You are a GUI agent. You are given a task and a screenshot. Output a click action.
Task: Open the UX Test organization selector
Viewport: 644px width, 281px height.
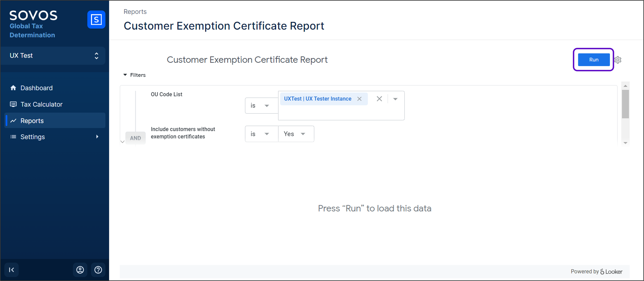tap(53, 56)
